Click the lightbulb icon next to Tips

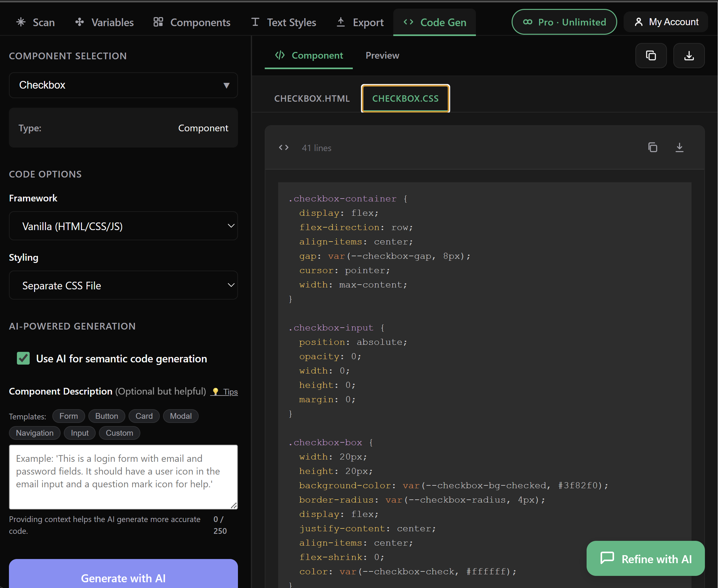click(215, 392)
